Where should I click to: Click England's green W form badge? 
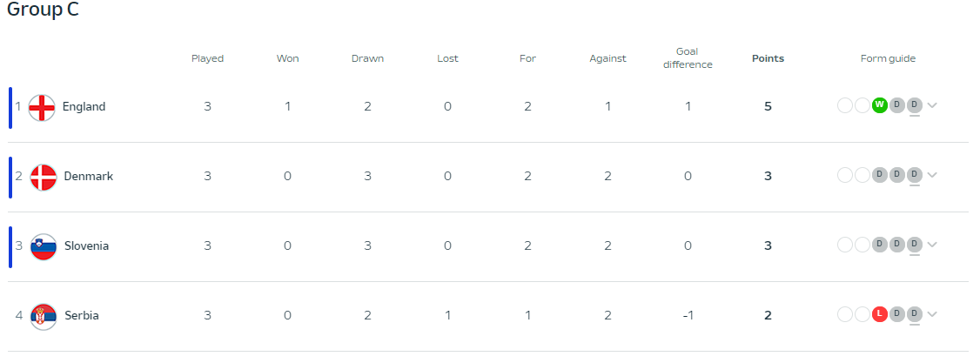tap(879, 105)
